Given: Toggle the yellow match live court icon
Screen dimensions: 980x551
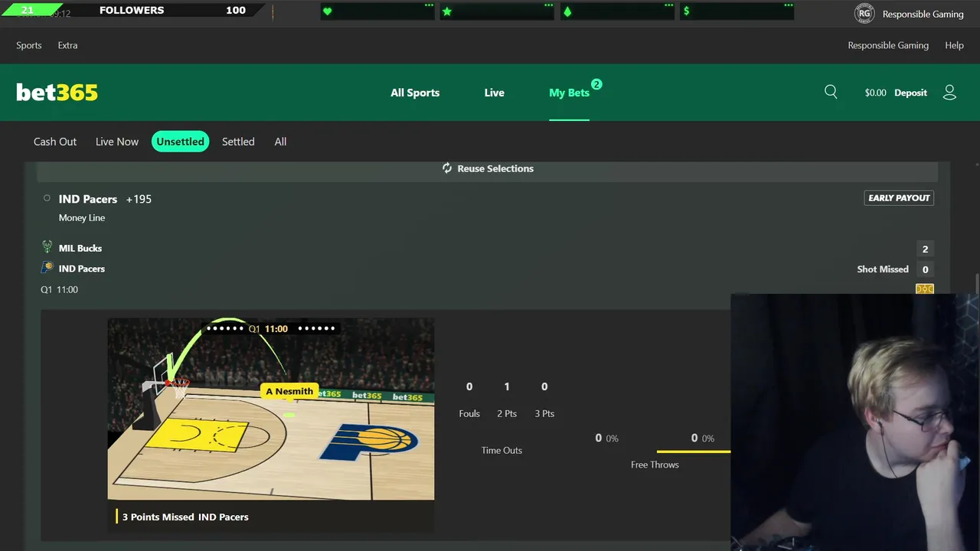Looking at the screenshot, I should pyautogui.click(x=925, y=289).
